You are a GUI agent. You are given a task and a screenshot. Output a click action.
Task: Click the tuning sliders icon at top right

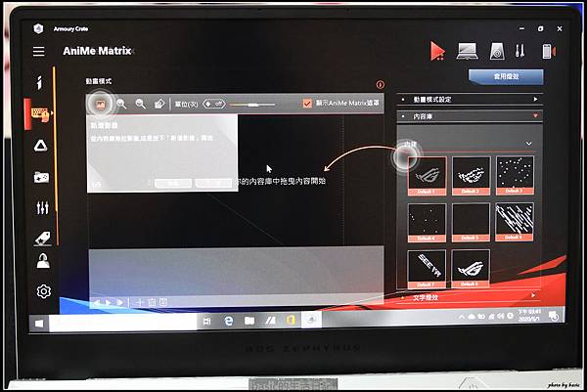click(519, 51)
